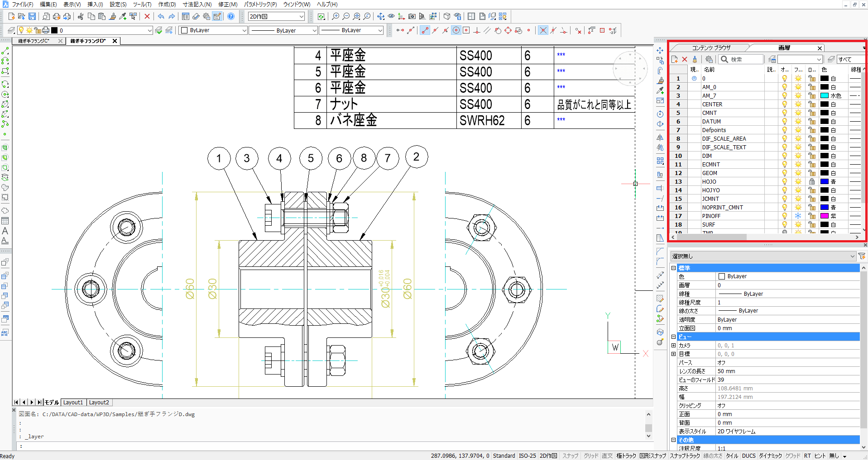
Task: Open the ByLayer linetype dropdown
Action: (283, 30)
